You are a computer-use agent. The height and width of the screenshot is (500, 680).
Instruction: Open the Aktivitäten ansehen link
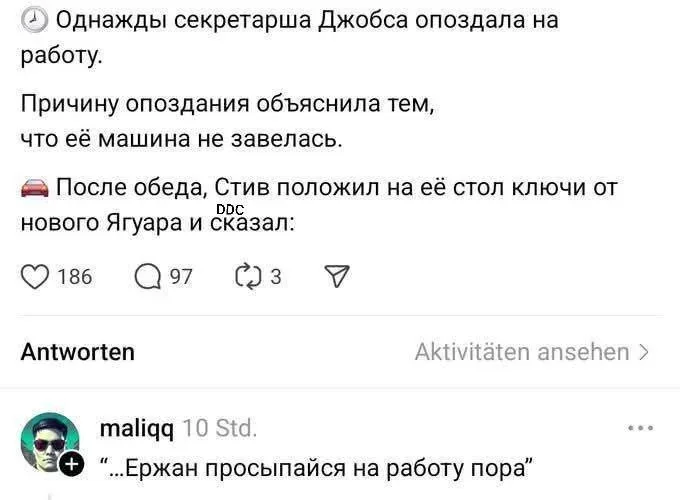tap(522, 352)
